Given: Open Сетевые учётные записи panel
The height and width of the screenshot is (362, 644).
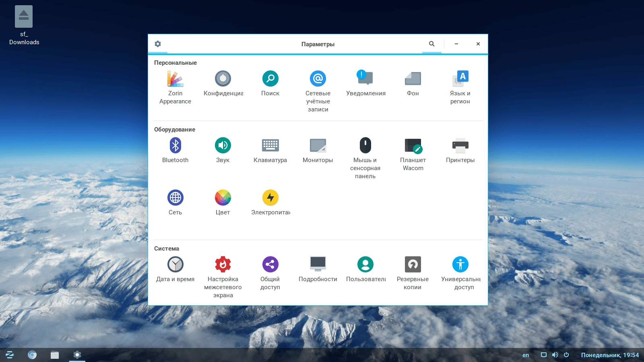Looking at the screenshot, I should point(318,91).
